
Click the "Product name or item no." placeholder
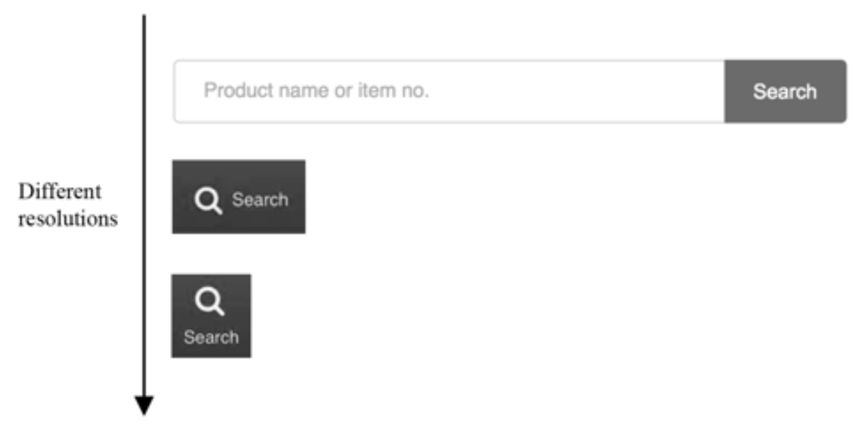click(317, 90)
